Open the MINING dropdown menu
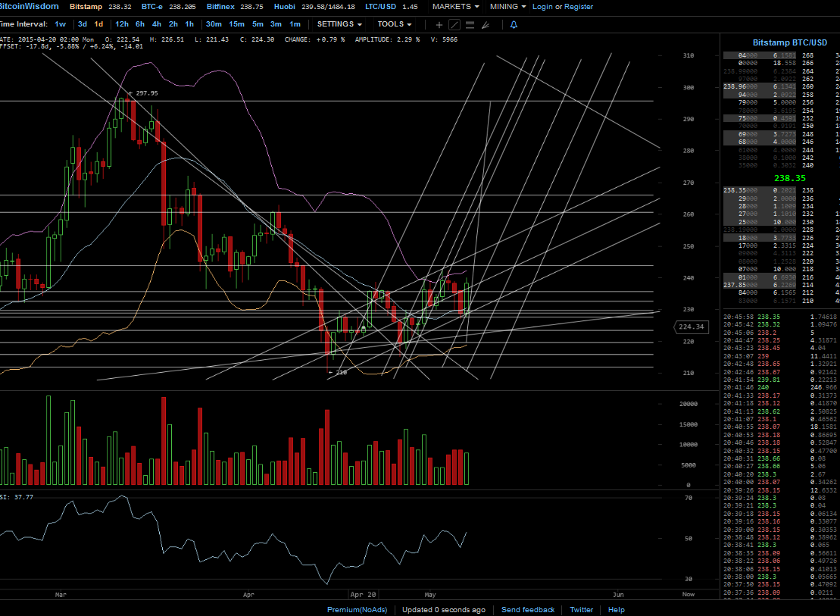The width and height of the screenshot is (840, 616). [x=507, y=6]
